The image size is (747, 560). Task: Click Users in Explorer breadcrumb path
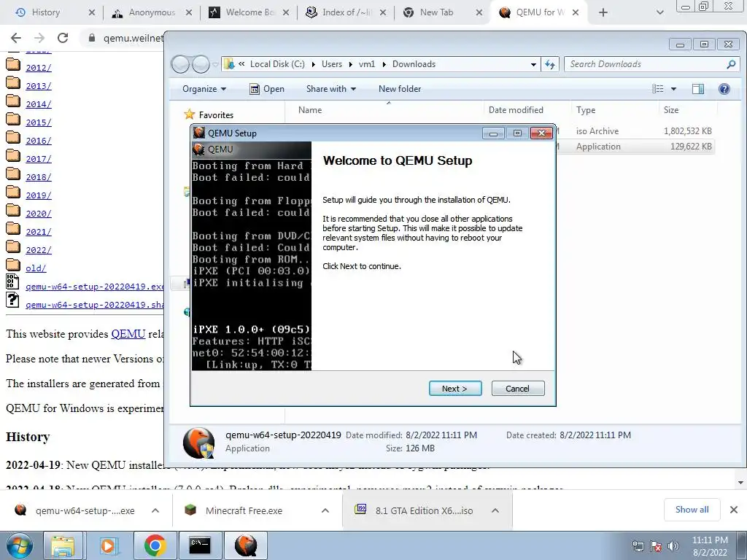332,64
